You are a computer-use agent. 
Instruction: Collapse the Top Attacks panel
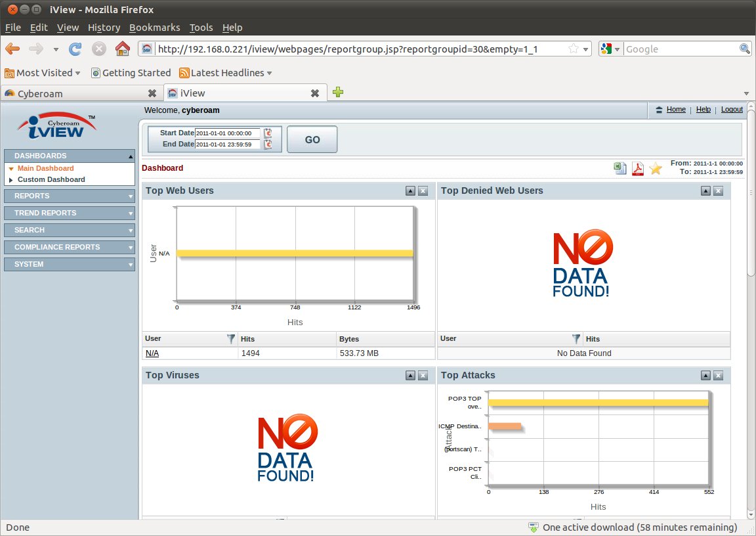click(705, 376)
